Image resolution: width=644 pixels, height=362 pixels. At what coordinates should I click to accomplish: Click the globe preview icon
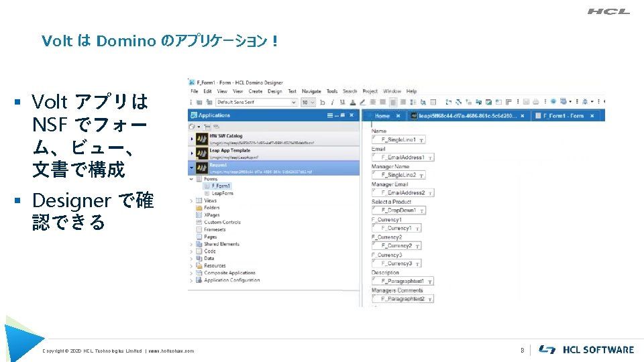tap(553, 101)
